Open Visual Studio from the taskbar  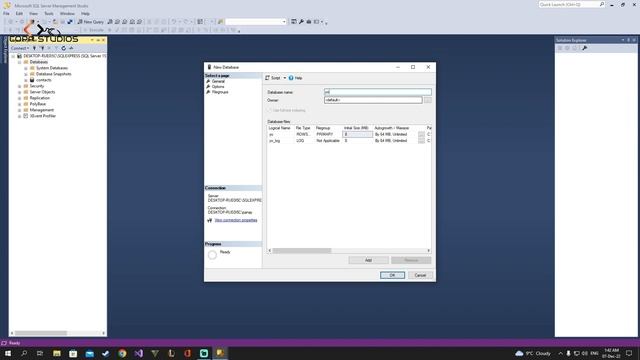(x=138, y=353)
